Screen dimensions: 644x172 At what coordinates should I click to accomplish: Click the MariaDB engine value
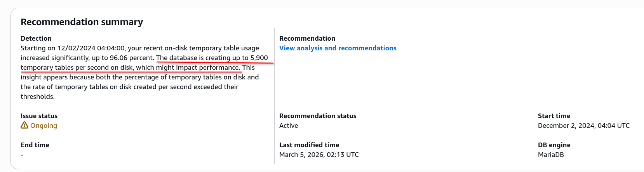coord(551,155)
